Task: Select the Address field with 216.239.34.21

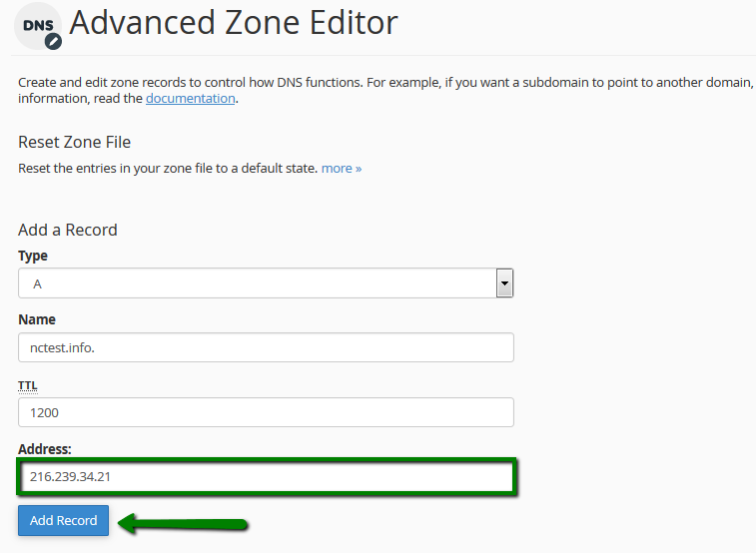Action: [x=266, y=477]
